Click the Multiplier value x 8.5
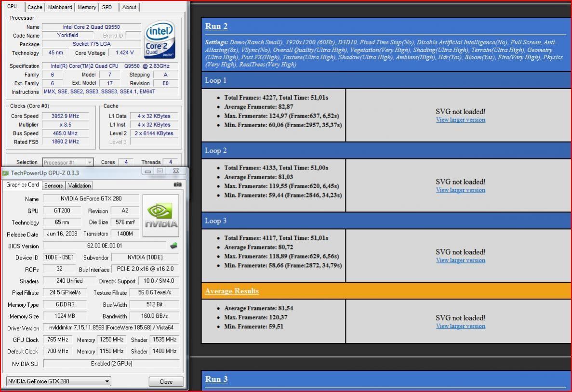572x392 pixels. pyautogui.click(x=65, y=124)
